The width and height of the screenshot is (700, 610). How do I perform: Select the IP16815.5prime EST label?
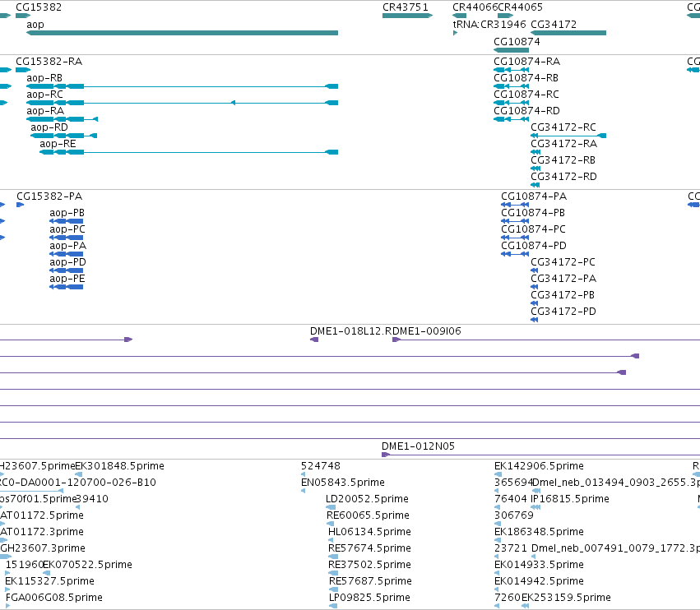[570, 499]
